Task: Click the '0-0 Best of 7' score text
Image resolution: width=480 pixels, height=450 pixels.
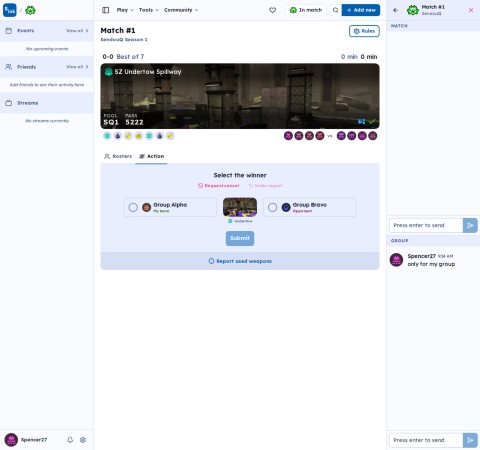Action: (x=123, y=57)
